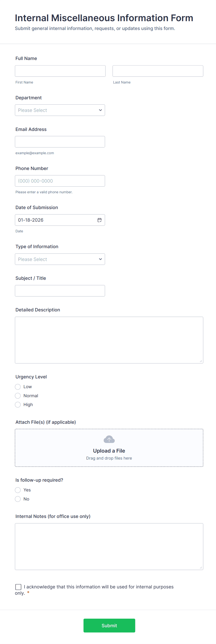Click the Internal Notes text area
This screenshot has width=216, height=644.
[109, 547]
